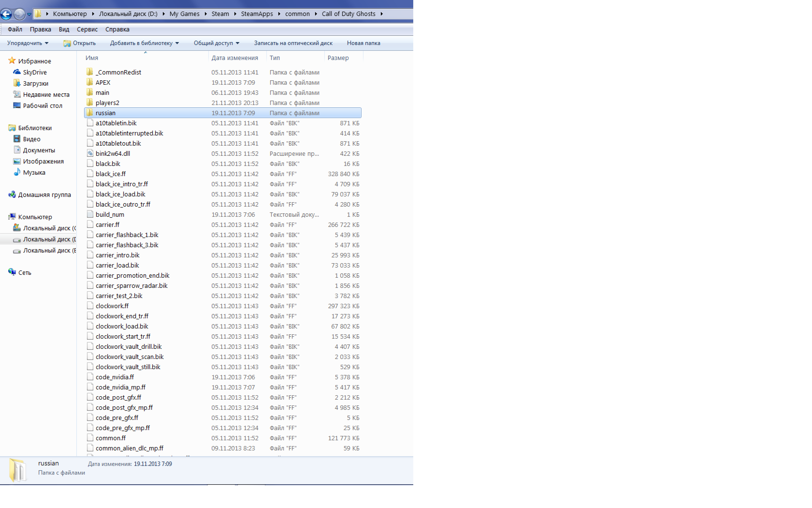The width and height of the screenshot is (812, 508).
Task: Expand arrow after Steam in address bar
Action: click(x=235, y=14)
